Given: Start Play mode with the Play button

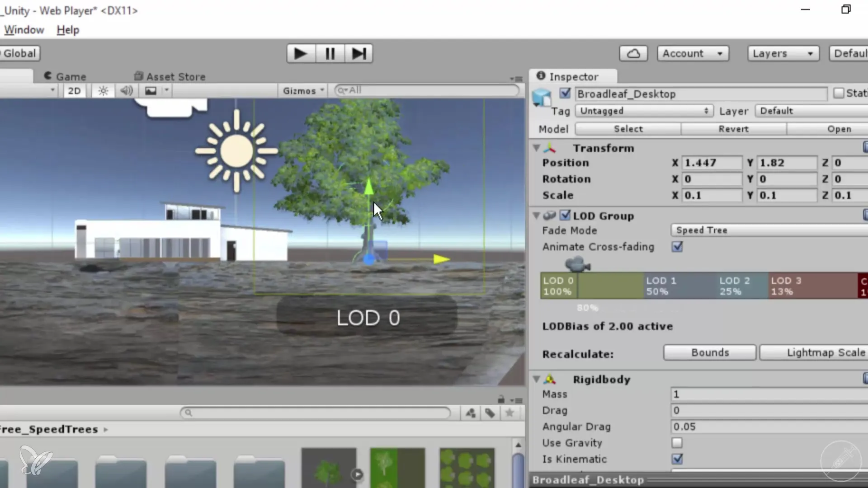Looking at the screenshot, I should [x=301, y=53].
